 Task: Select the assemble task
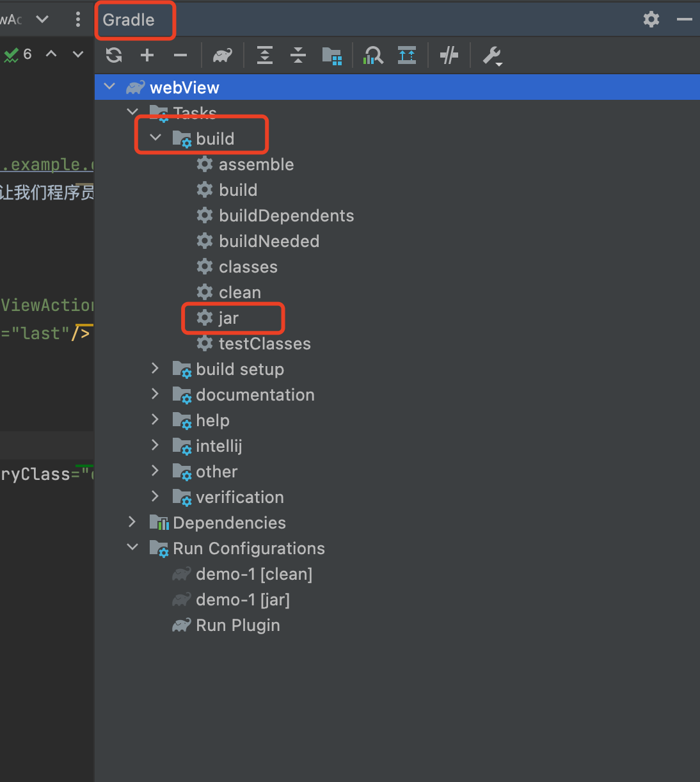256,164
